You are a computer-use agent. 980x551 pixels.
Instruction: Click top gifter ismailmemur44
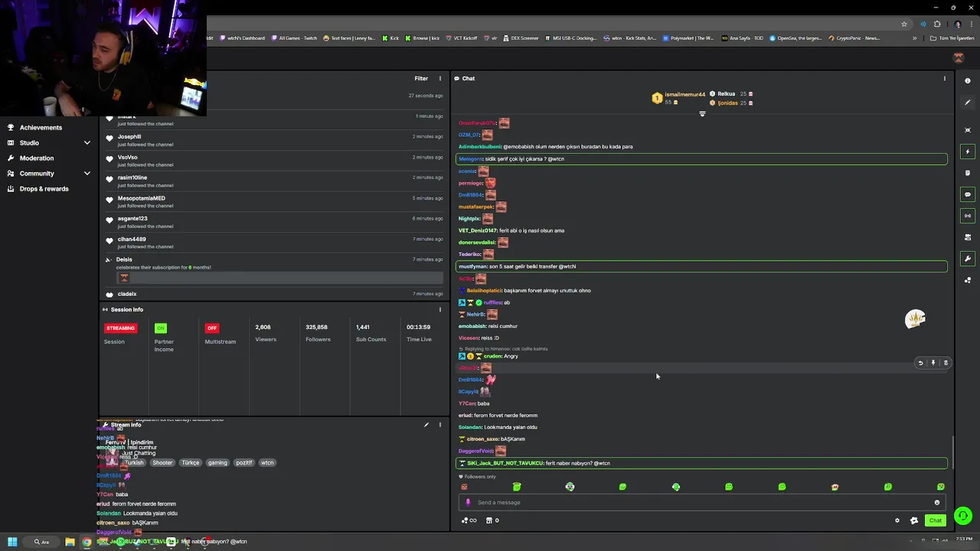(684, 94)
